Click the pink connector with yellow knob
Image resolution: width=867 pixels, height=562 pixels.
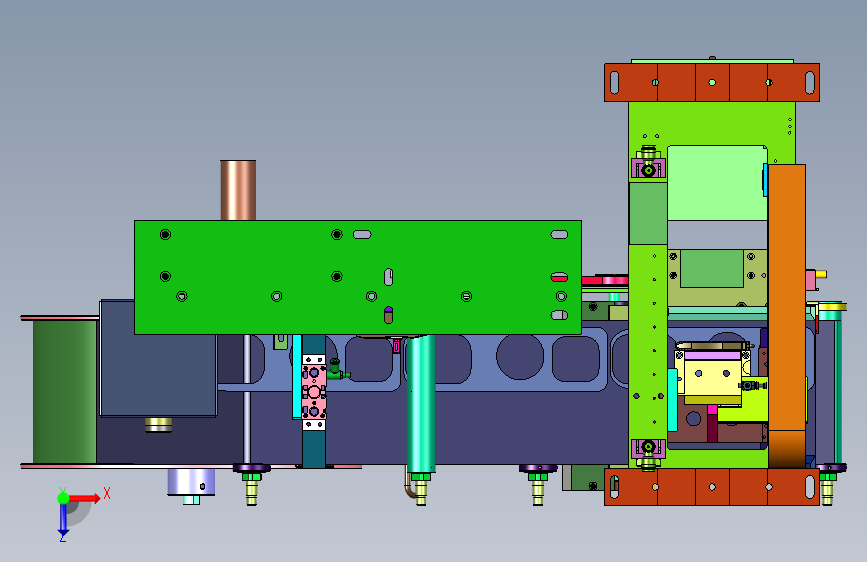[816, 278]
